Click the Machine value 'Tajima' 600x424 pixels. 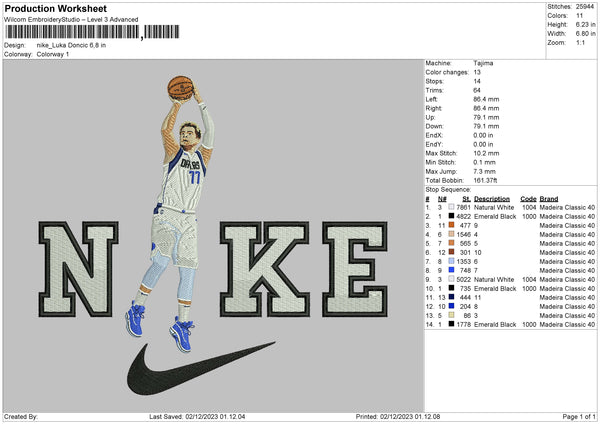click(x=483, y=63)
